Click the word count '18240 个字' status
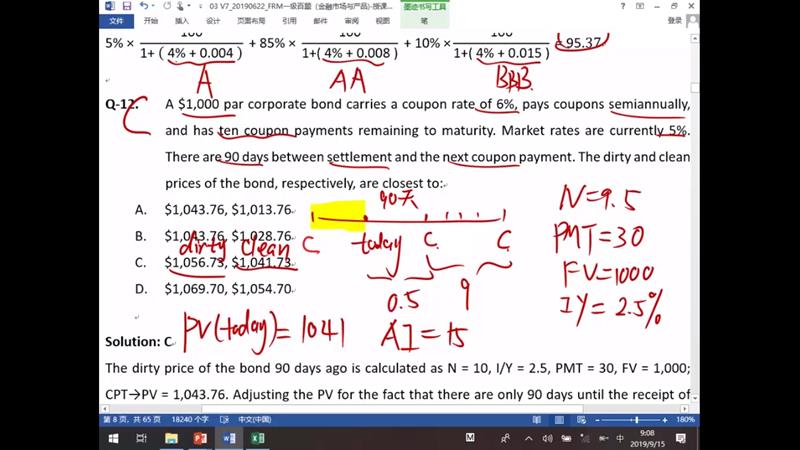Viewport: 800px width, 450px height. point(190,419)
